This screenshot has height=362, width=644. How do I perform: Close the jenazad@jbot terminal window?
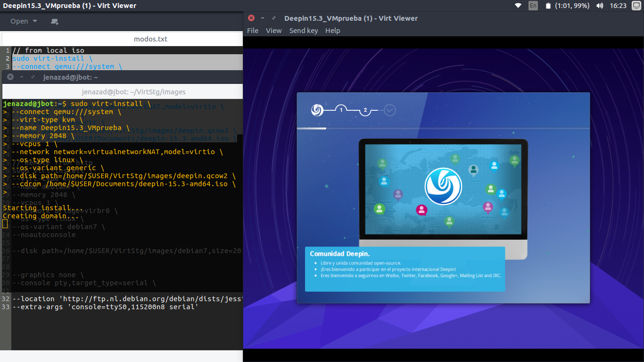click(x=10, y=77)
